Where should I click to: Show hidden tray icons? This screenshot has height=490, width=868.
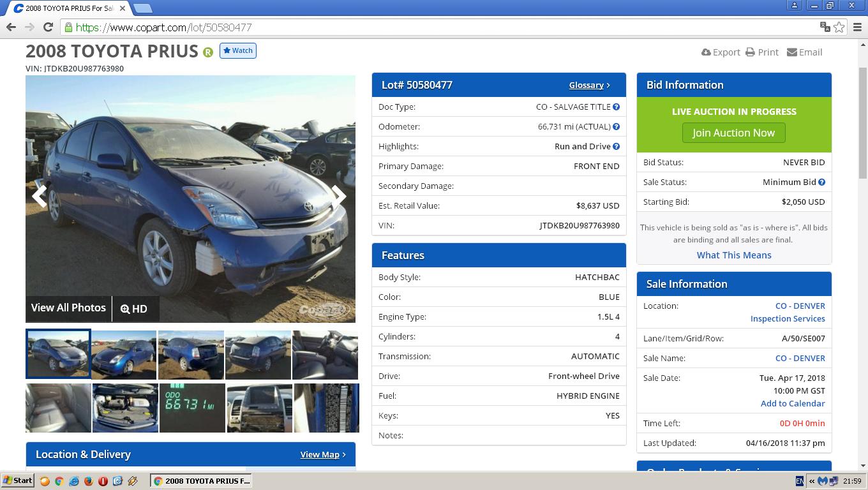click(x=811, y=481)
